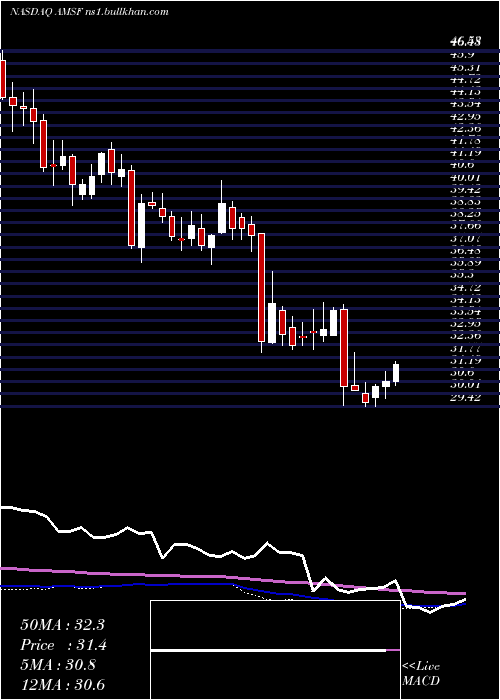500x700 pixels.
Task: Select the Price : 31.4 value
Action: 63,645
